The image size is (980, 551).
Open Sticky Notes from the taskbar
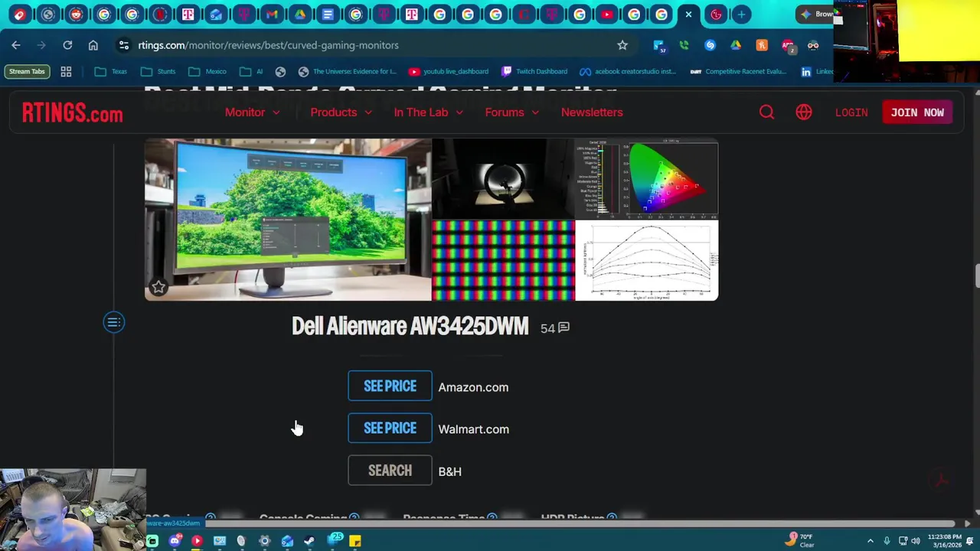click(354, 541)
